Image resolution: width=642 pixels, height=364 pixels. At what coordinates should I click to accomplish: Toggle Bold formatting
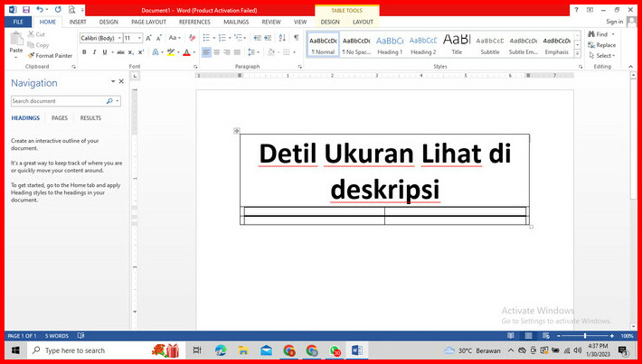click(x=84, y=52)
